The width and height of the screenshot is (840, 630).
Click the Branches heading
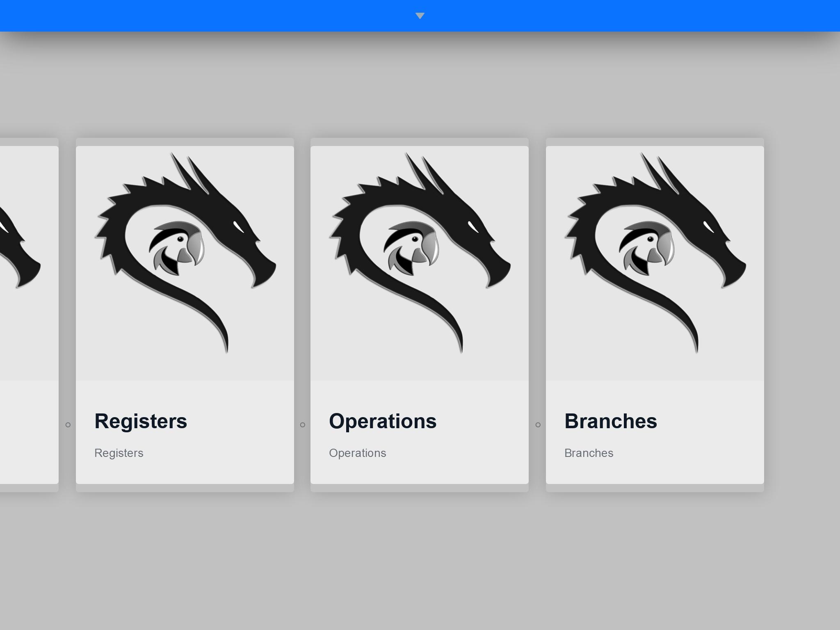611,421
